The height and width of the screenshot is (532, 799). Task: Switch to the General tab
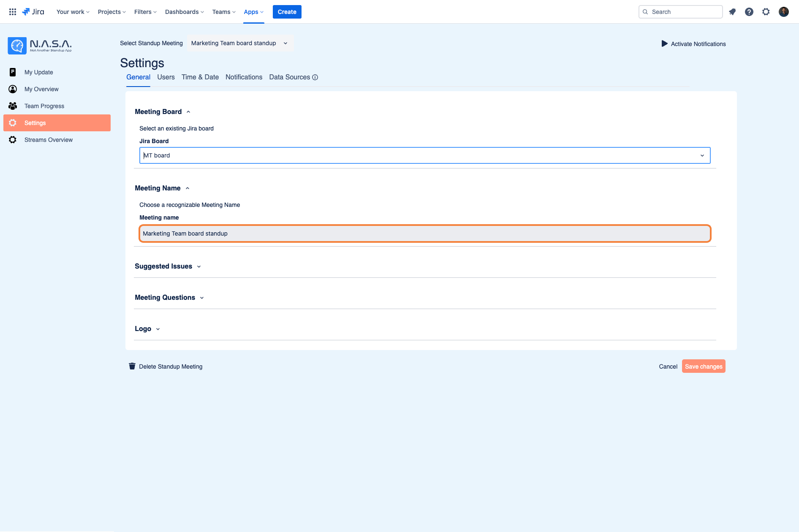pyautogui.click(x=138, y=77)
